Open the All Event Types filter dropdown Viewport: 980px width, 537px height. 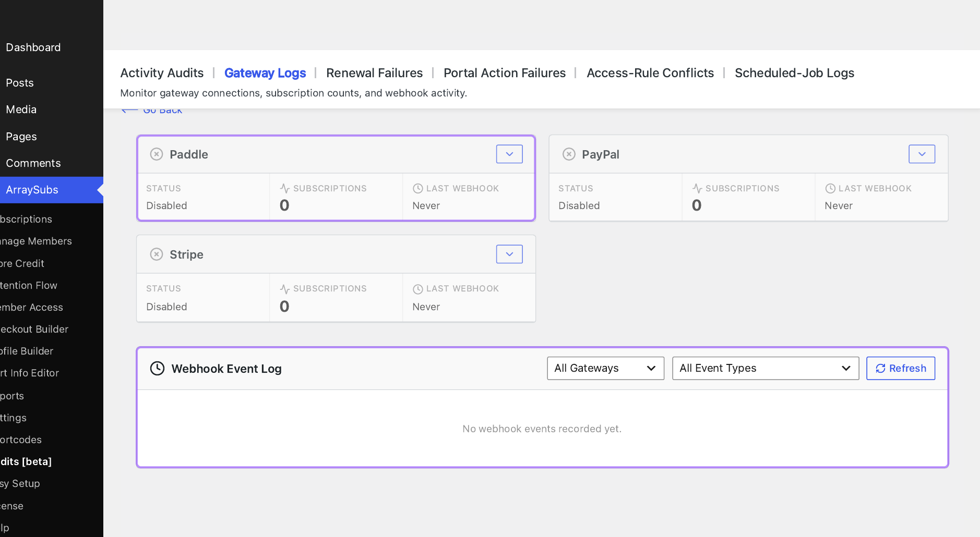click(x=766, y=368)
